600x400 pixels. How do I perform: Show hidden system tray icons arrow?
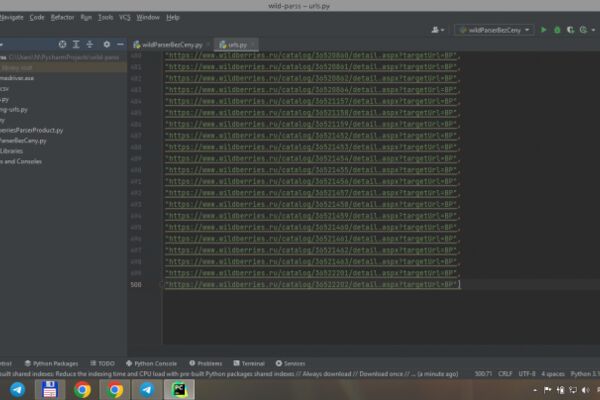535,390
